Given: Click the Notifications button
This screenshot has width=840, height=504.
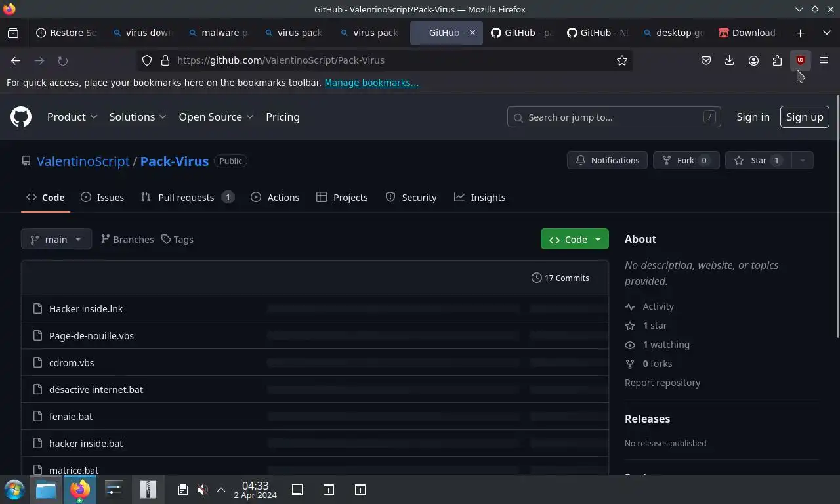Looking at the screenshot, I should pyautogui.click(x=607, y=160).
